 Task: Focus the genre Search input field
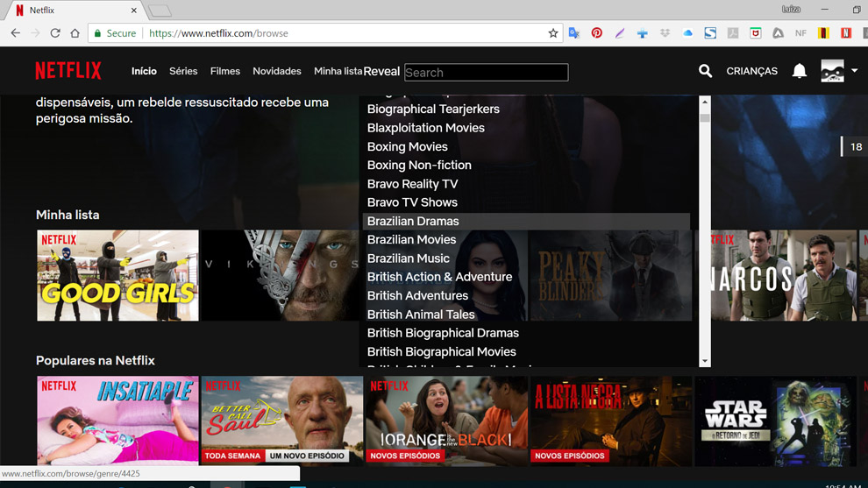click(486, 72)
